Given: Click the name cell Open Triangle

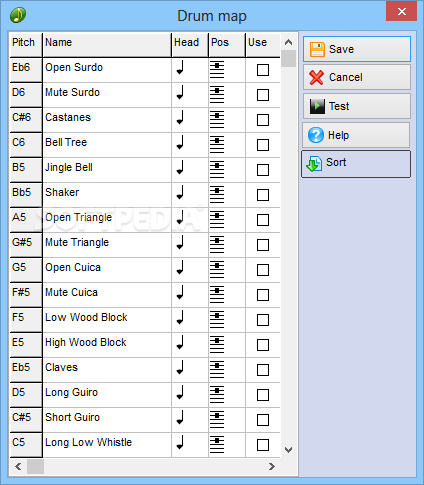Looking at the screenshot, I should click(x=107, y=220).
